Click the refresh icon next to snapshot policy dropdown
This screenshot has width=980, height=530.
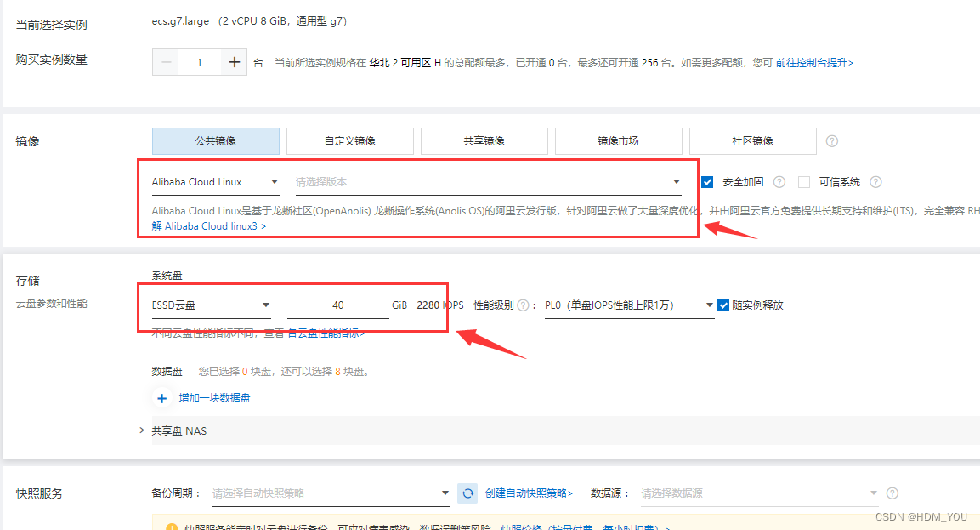point(467,493)
